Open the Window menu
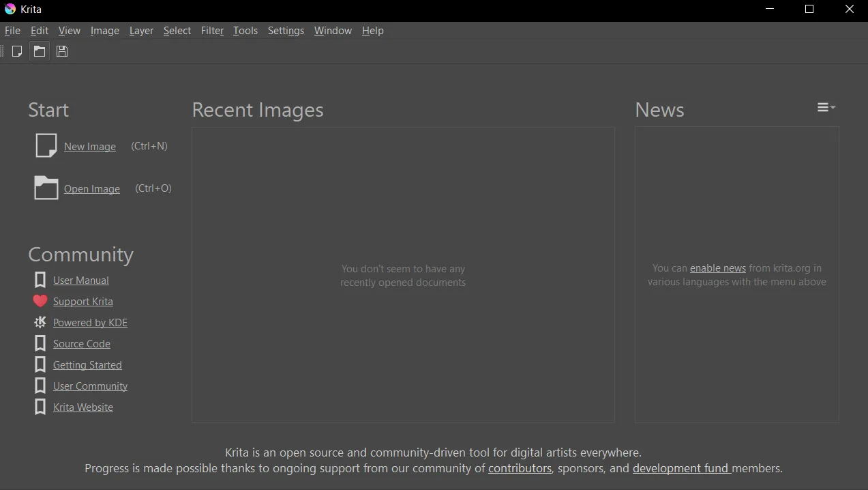Screen dimensions: 868x490 (x=333, y=31)
